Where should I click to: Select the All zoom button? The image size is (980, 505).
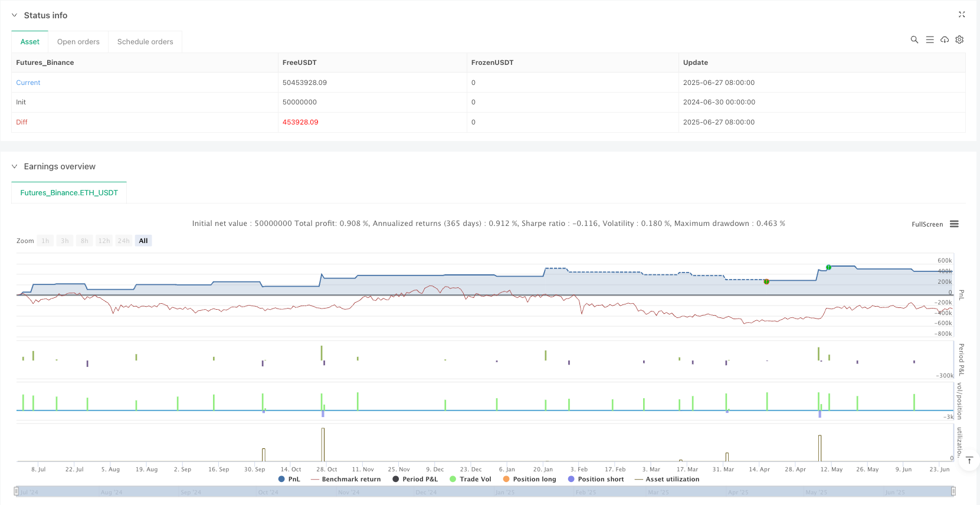[x=143, y=241]
